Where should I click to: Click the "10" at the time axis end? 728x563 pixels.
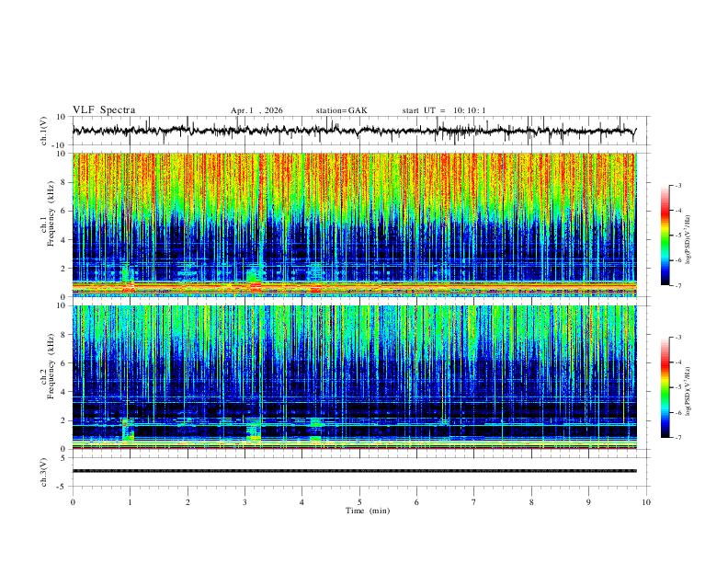click(646, 502)
